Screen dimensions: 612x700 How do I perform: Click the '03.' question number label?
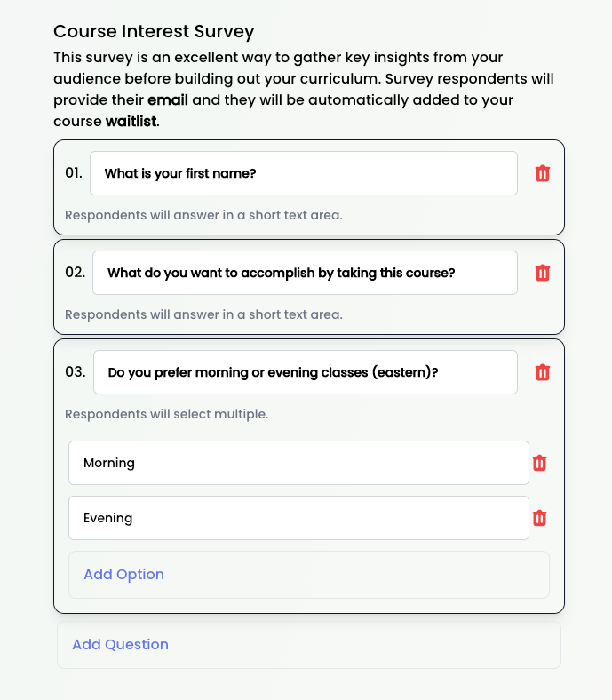click(x=76, y=372)
